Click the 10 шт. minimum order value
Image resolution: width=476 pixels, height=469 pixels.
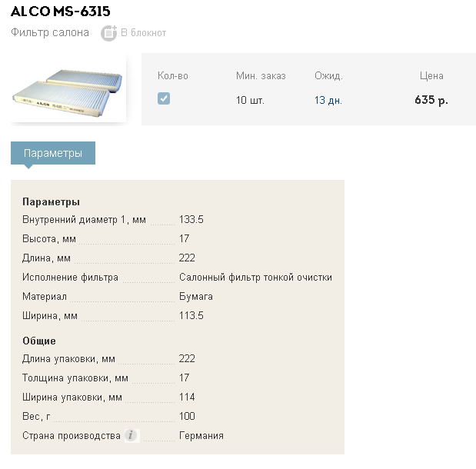coord(251,100)
